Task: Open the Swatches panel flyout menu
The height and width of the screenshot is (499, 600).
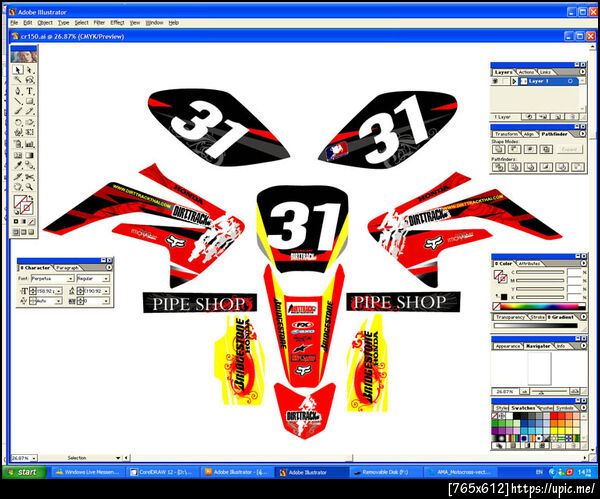Action: [x=584, y=408]
